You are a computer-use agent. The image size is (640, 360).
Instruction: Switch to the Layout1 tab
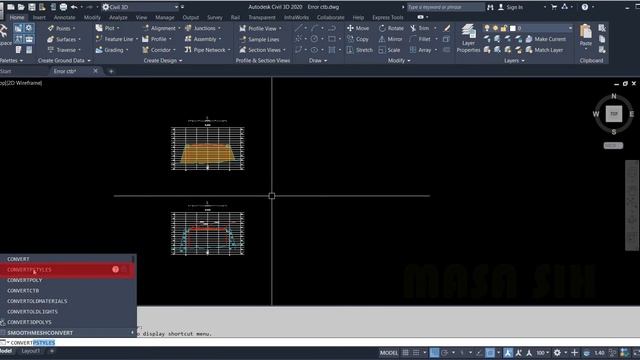31,351
